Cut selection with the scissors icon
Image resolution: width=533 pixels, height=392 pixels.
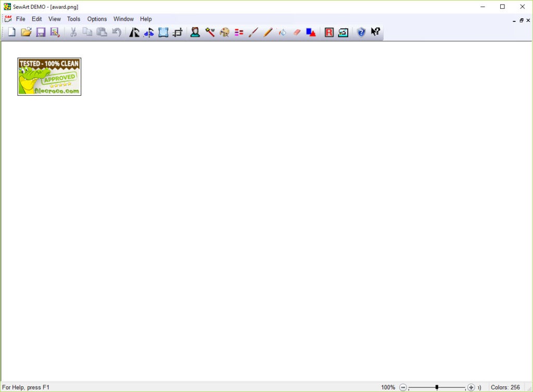pos(73,32)
